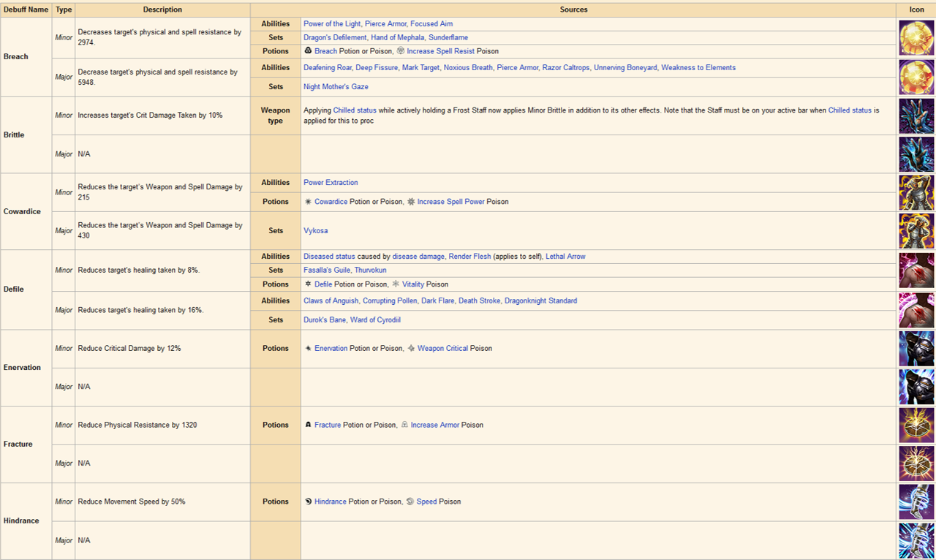Follow the Night Mother's Gaze link
The width and height of the screenshot is (936, 560).
click(x=336, y=86)
